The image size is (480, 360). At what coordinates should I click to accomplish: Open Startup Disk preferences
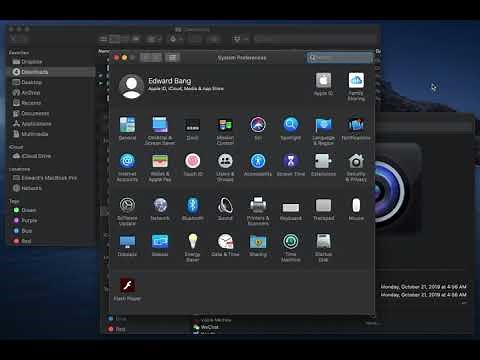coord(323,247)
